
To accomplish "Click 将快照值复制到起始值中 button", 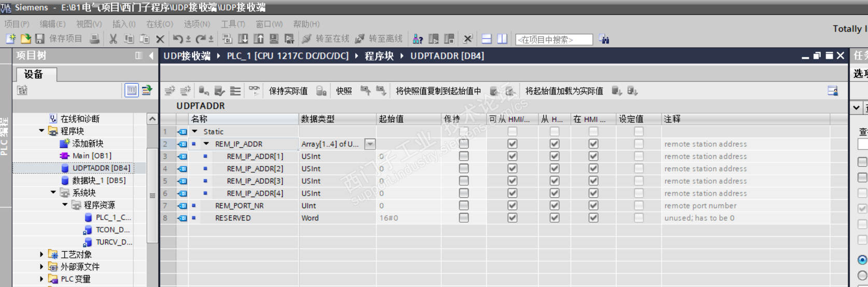I will (438, 91).
